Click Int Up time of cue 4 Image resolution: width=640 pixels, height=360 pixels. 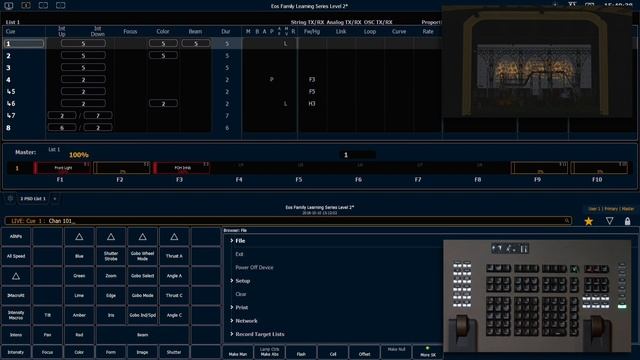tap(83, 80)
